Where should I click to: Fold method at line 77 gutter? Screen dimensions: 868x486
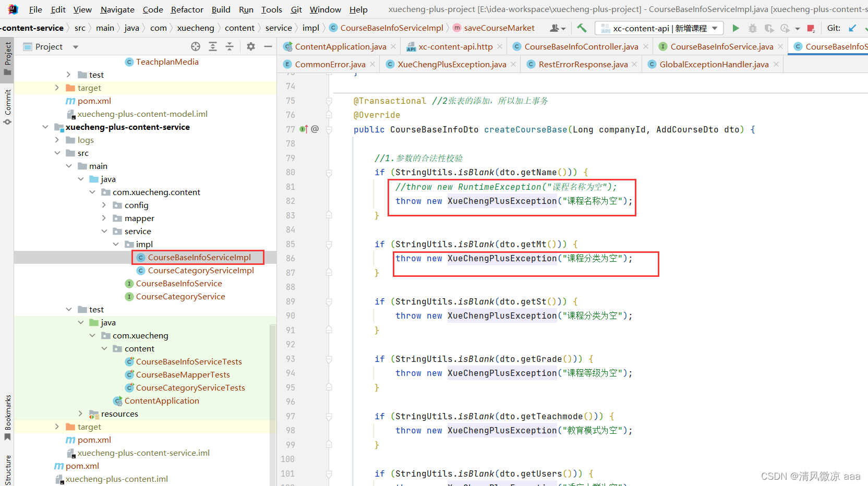[x=329, y=129]
